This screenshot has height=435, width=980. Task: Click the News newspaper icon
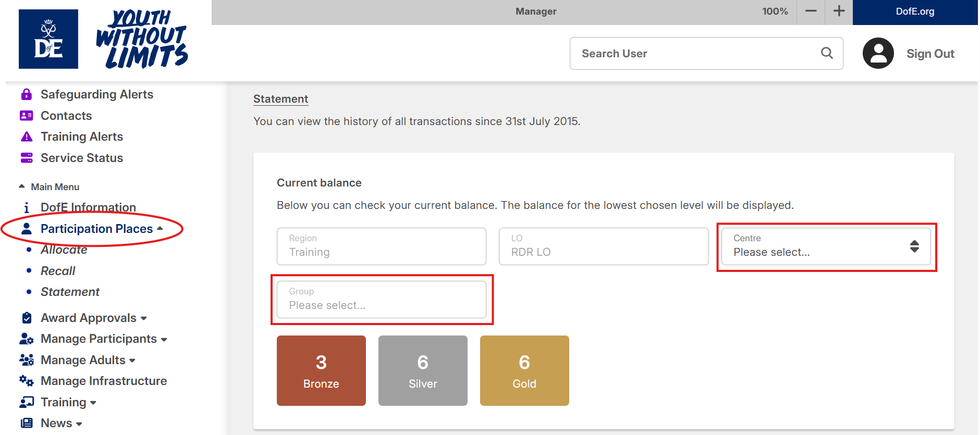[x=27, y=423]
